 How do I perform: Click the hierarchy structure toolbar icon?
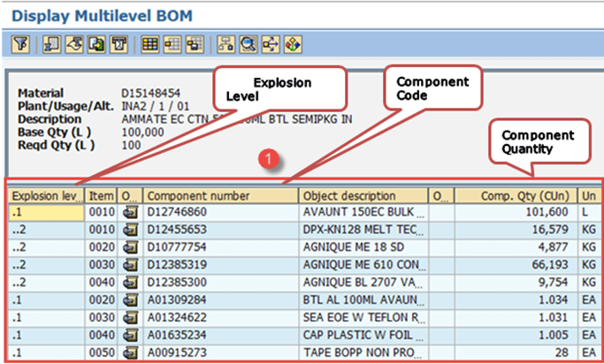coord(227,43)
